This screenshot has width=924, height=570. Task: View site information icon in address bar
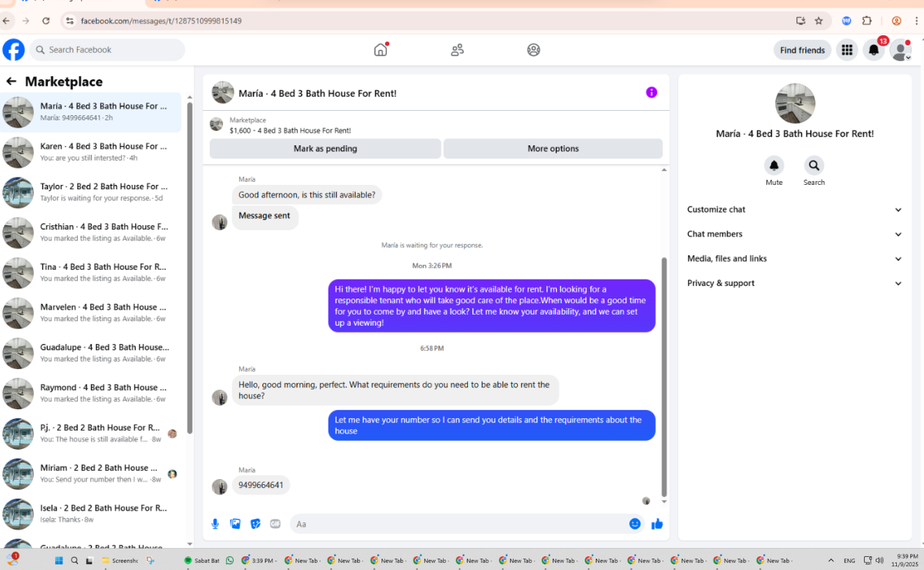(70, 21)
